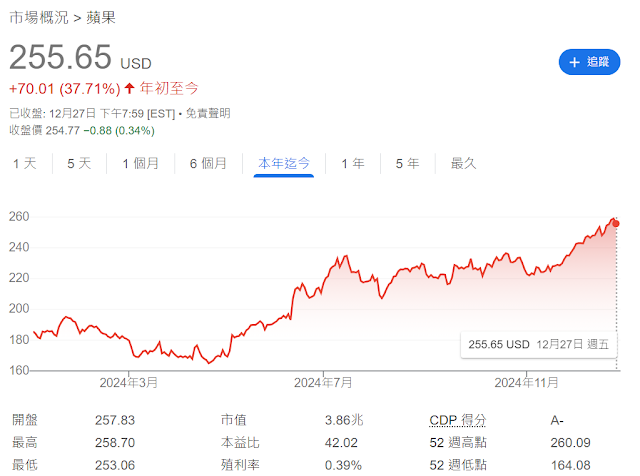Click the 52 週高點 value 260.09

point(570,443)
